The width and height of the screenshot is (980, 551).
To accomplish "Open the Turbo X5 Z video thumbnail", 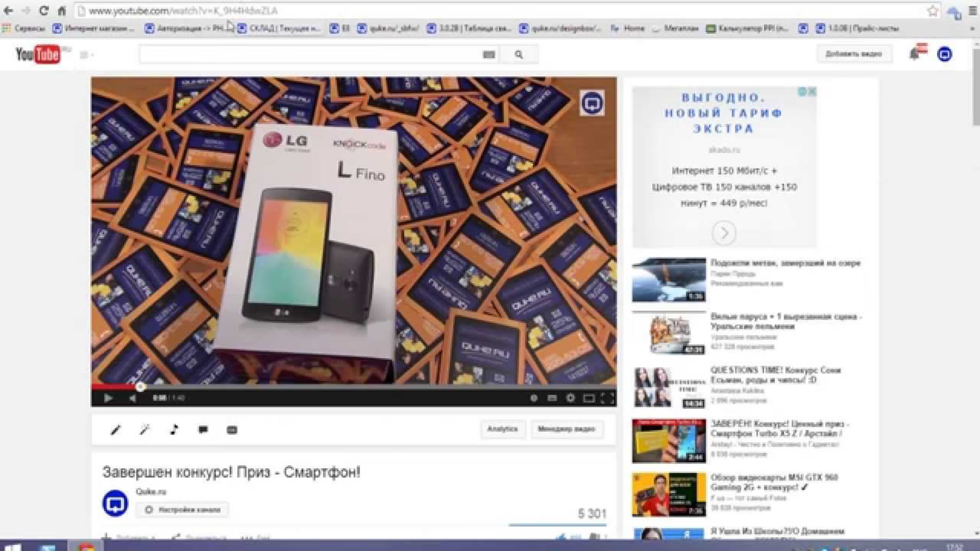I will [669, 441].
